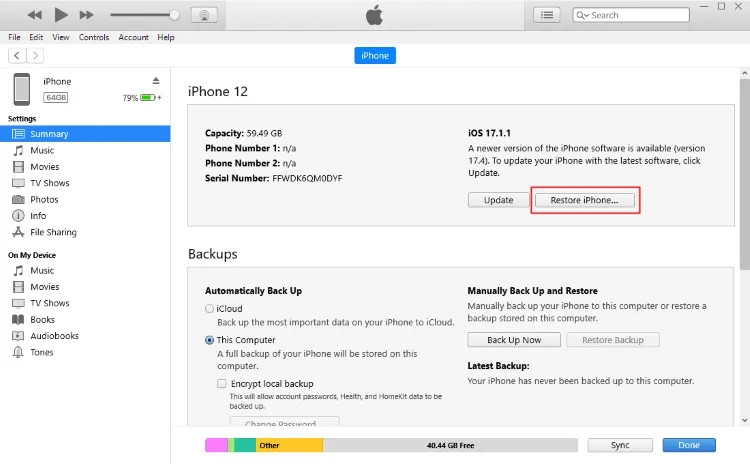Click Back Up Now button
Viewport: 750px width, 464px height.
(x=514, y=340)
